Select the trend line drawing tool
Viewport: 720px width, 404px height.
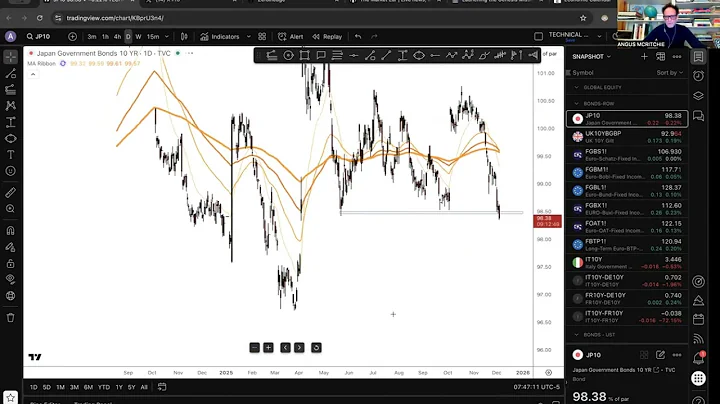(x=11, y=73)
